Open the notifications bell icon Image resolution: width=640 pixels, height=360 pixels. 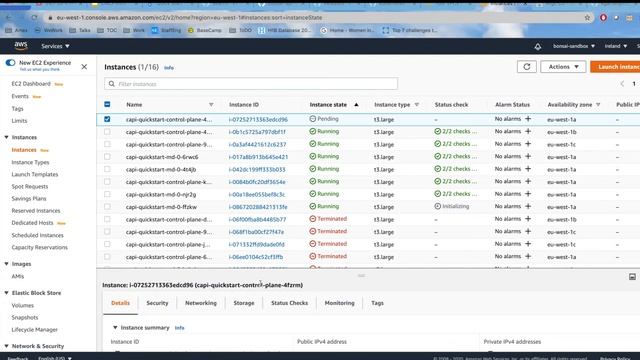pyautogui.click(x=538, y=47)
